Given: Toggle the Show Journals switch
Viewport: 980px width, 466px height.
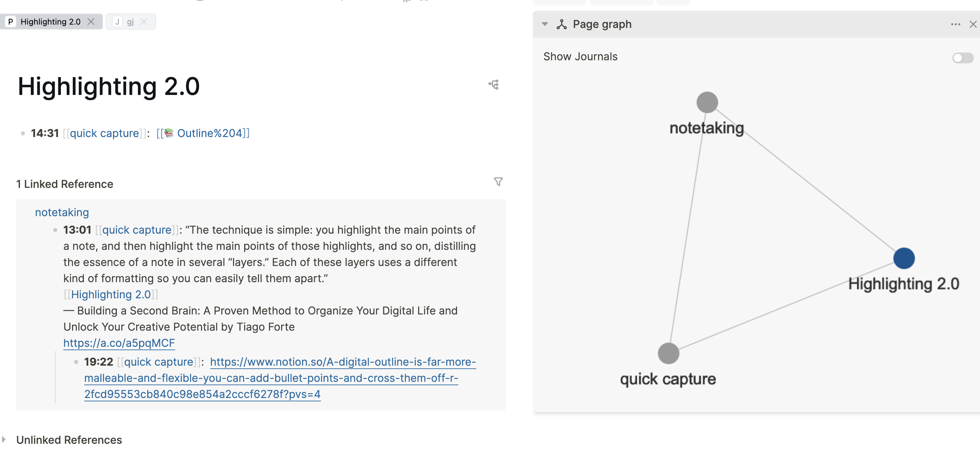Looking at the screenshot, I should coord(962,58).
